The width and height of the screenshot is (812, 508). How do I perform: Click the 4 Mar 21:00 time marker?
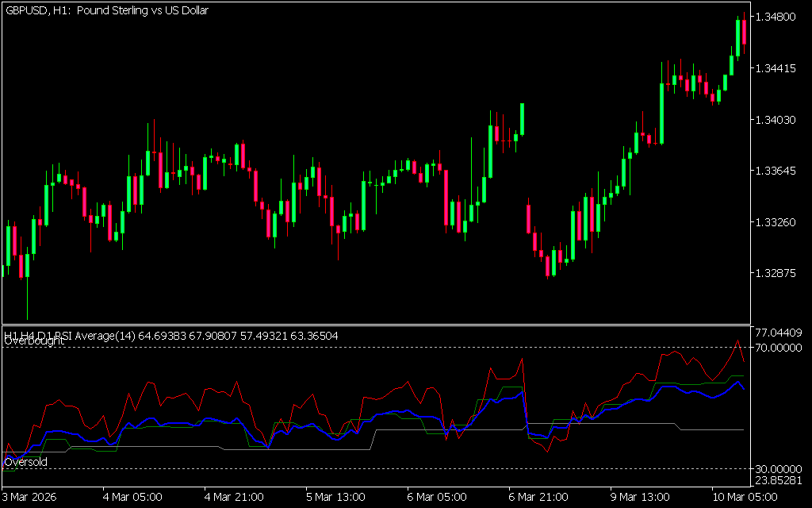(x=234, y=497)
